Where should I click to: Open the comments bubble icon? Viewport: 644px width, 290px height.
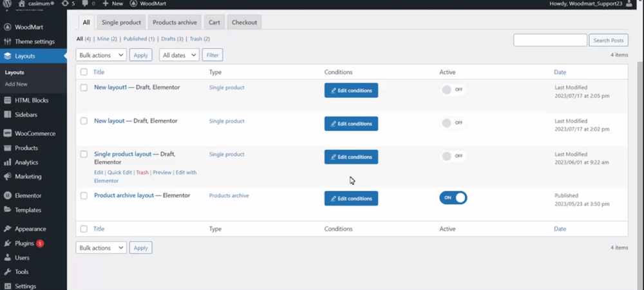(85, 3)
